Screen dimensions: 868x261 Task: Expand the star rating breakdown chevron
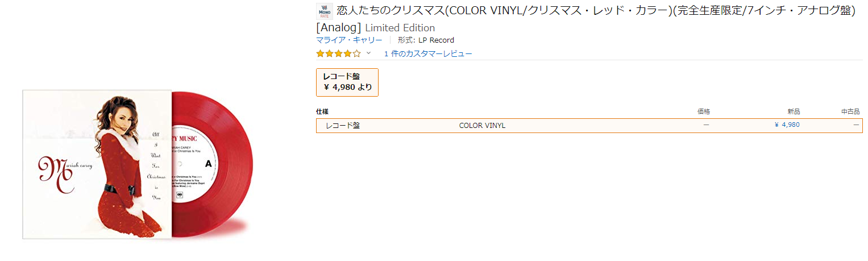coord(368,53)
